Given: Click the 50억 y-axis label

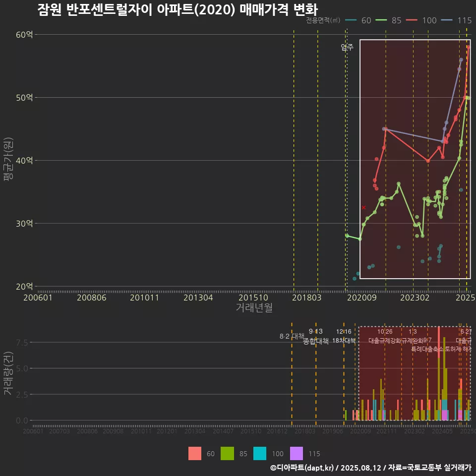Looking at the screenshot, I should pos(24,98).
